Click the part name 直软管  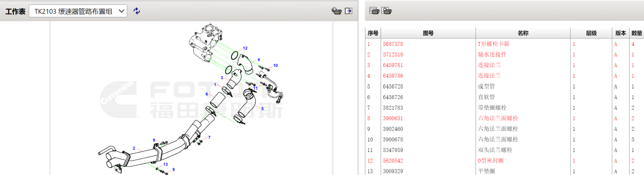(x=486, y=97)
